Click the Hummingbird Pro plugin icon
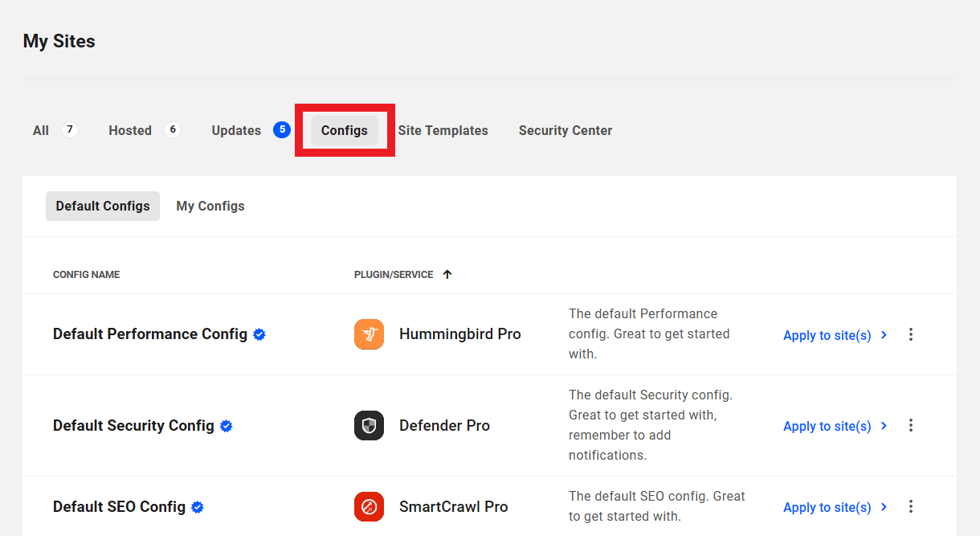980x536 pixels. coord(369,334)
